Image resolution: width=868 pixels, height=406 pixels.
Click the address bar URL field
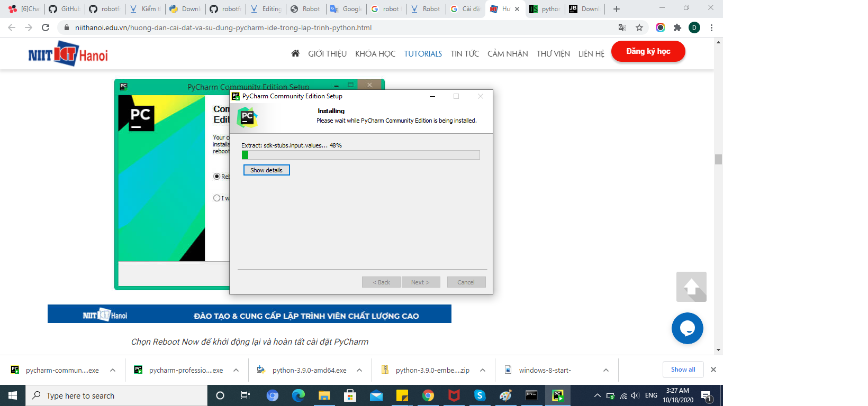click(x=339, y=27)
